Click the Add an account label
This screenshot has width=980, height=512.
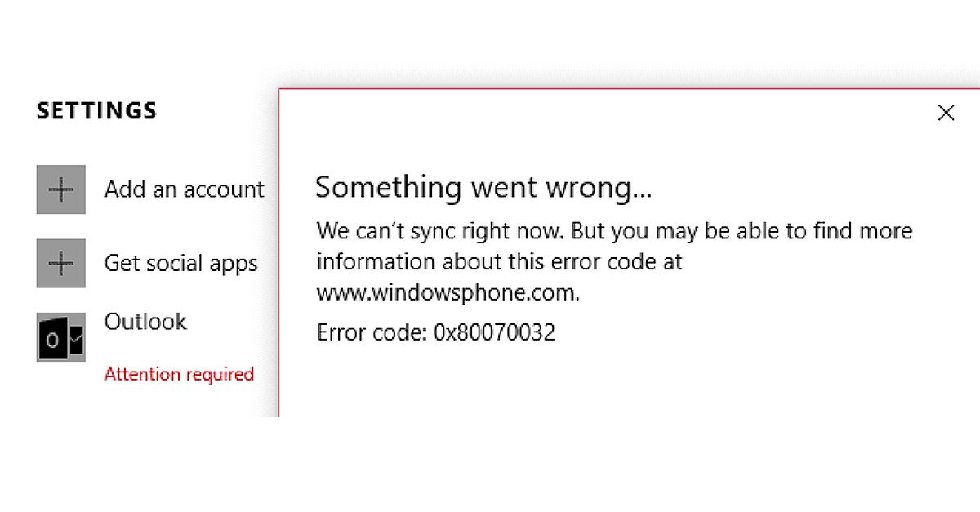[x=184, y=189]
